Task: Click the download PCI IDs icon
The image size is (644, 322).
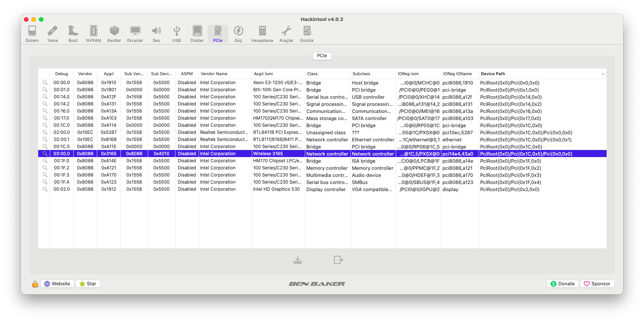Action: 298,260
